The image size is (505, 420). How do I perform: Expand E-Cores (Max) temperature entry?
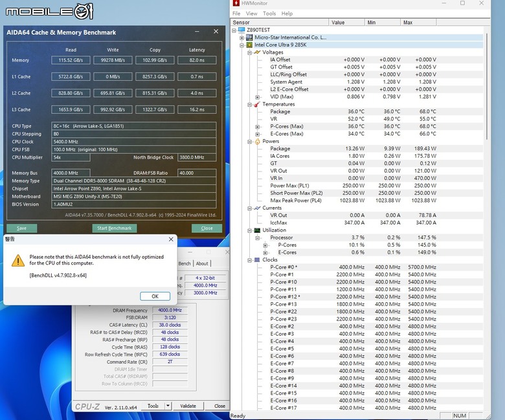pos(257,134)
